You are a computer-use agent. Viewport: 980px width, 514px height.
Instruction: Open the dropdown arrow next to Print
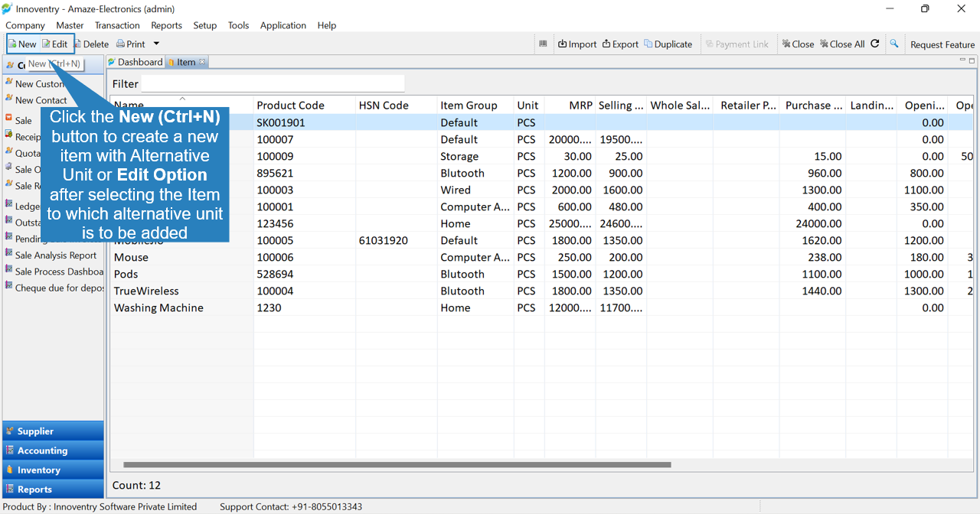coord(156,44)
